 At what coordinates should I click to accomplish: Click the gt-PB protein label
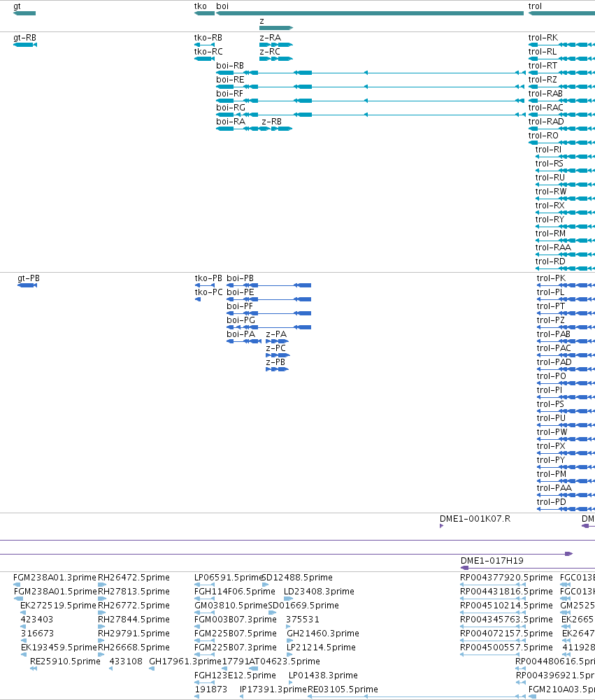pyautogui.click(x=29, y=278)
